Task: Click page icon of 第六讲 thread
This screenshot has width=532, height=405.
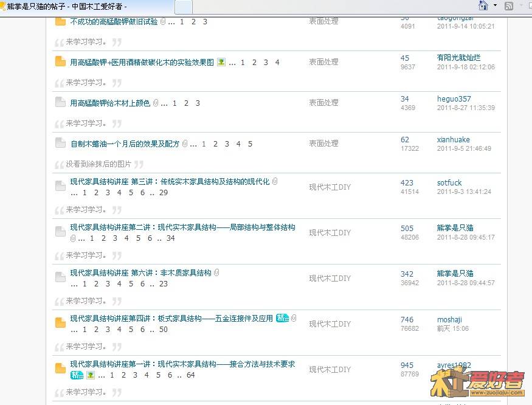Action: click(x=60, y=277)
